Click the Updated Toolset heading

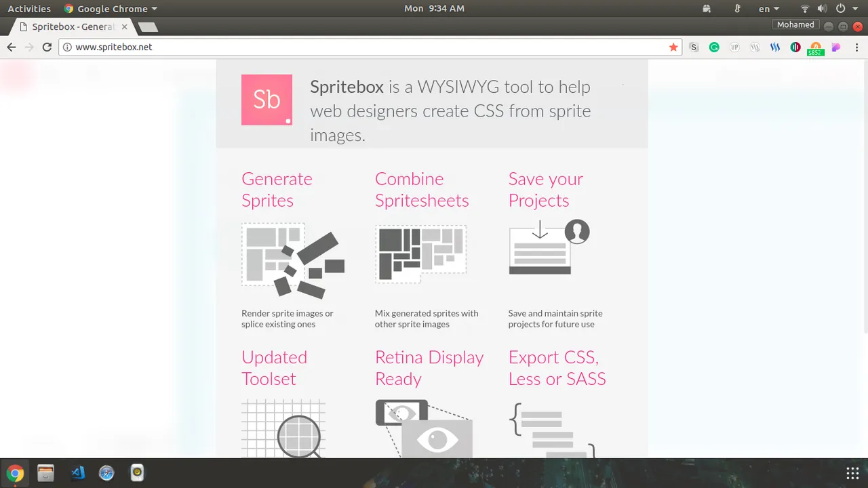point(274,368)
